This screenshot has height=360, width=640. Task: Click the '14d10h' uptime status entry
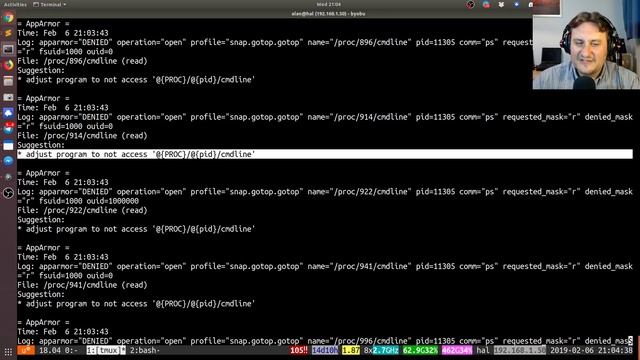click(x=325, y=350)
